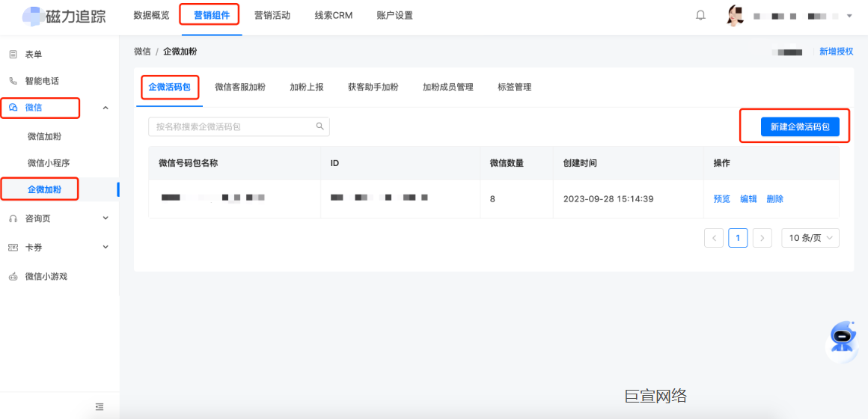This screenshot has height=419, width=868.
Task: Open 微信小程序 in sidebar
Action: click(48, 162)
